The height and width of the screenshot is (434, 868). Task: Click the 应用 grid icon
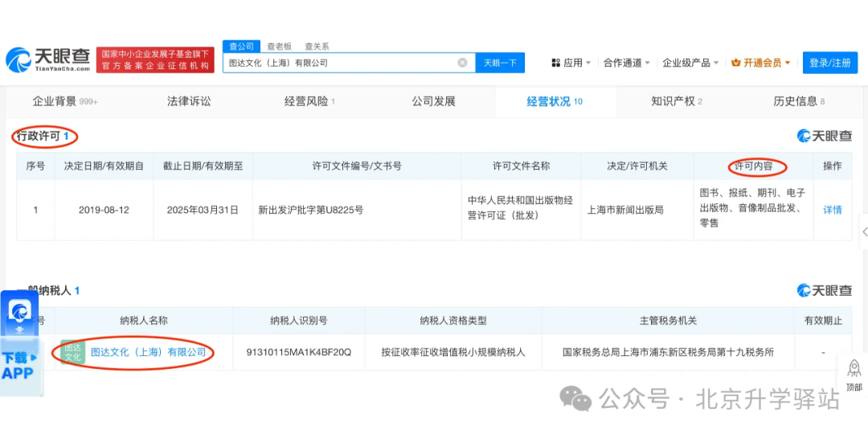click(556, 63)
